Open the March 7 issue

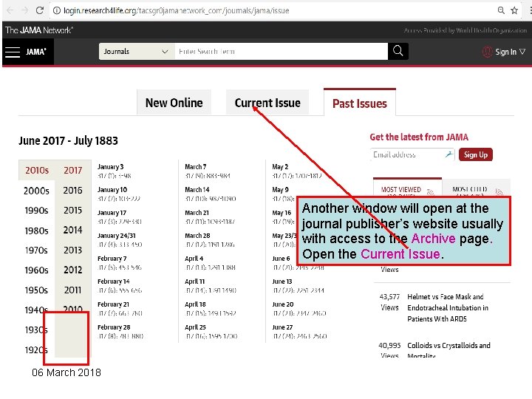pos(195,166)
